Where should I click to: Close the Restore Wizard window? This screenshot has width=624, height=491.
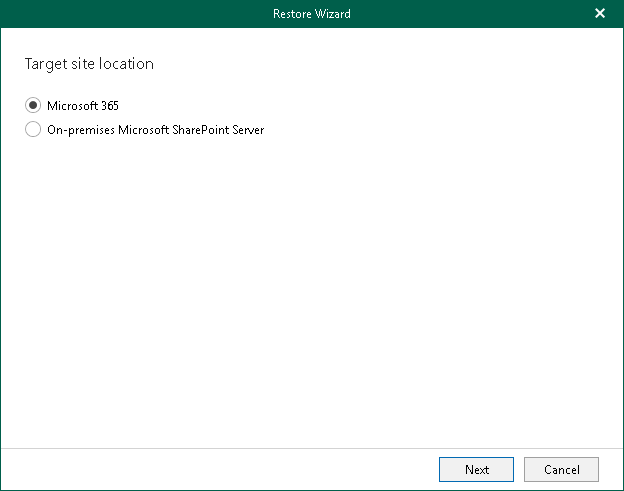tap(600, 13)
